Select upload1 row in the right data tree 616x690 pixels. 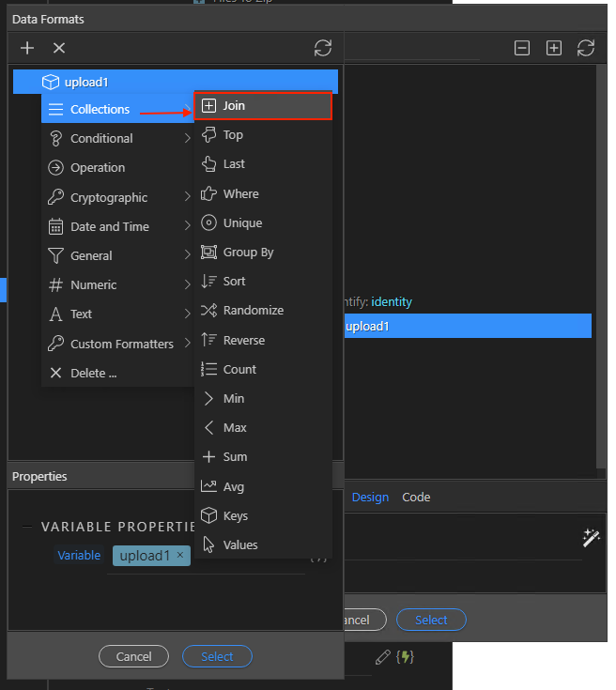468,326
